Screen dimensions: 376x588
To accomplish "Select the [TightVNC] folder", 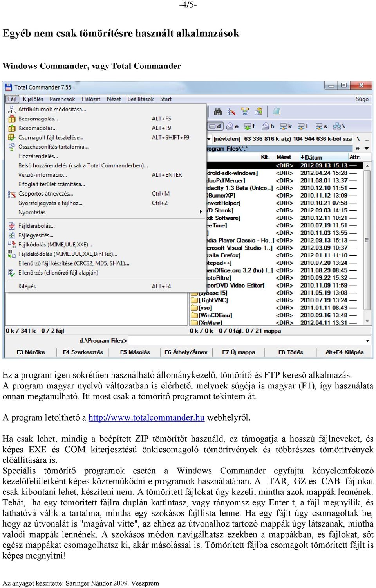I will pos(277,300).
